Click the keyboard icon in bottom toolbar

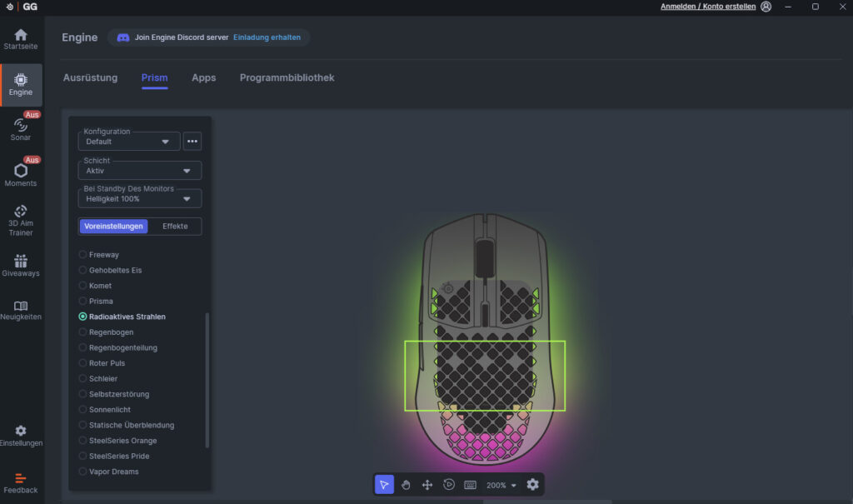click(x=470, y=485)
